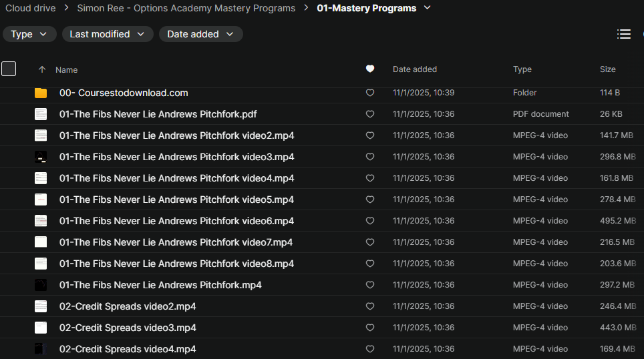Viewport: 644px width, 359px height.
Task: Click the favorite heart icon in column header
Action: (x=370, y=69)
